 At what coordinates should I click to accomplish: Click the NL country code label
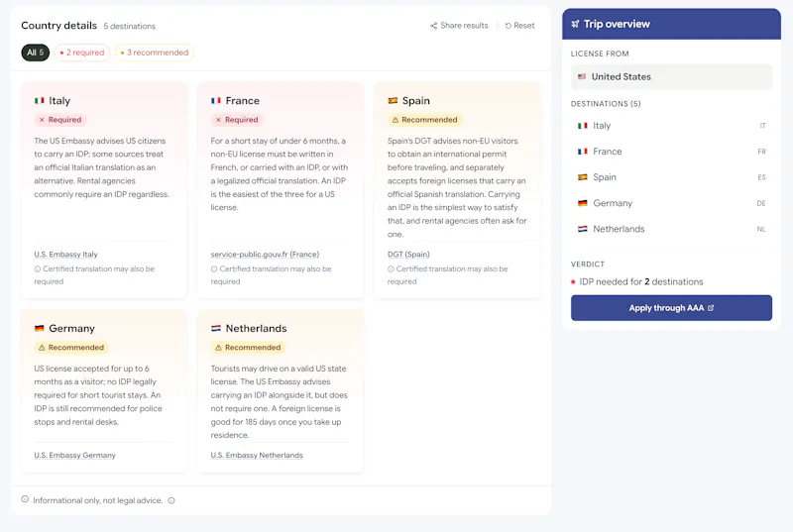click(x=761, y=229)
